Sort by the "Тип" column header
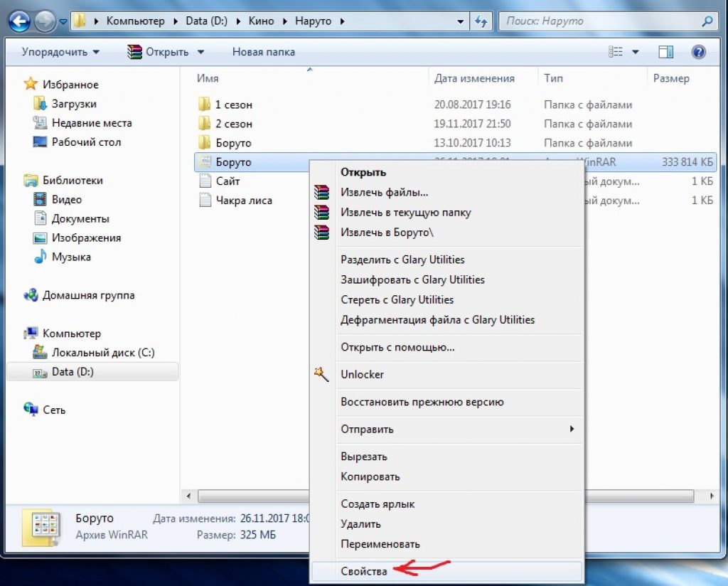This screenshot has width=728, height=586. point(553,78)
